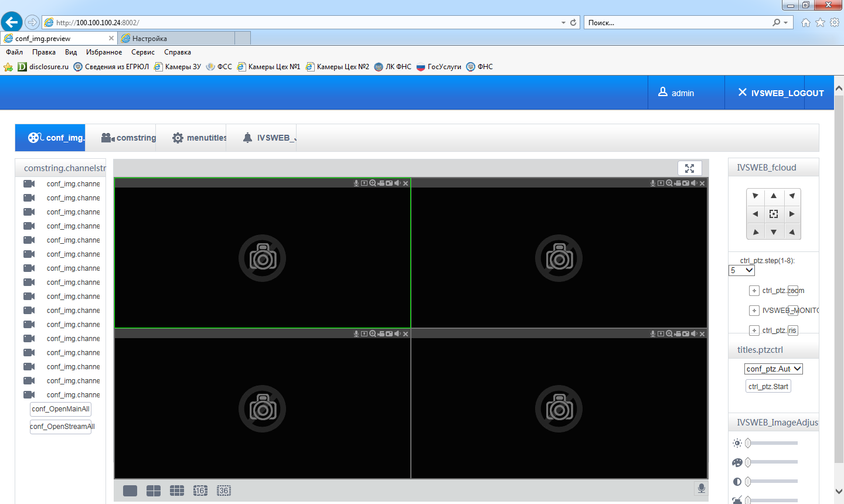Choose the 36-window grid layout icon
Screen dimensions: 844x504
tap(224, 491)
